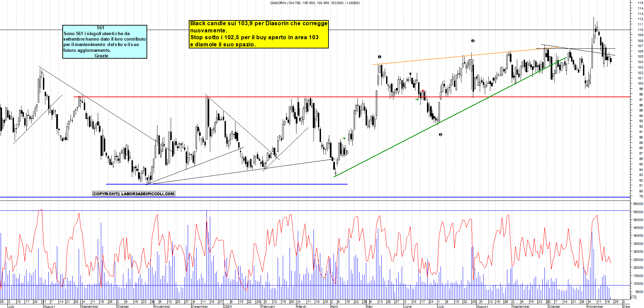The width and height of the screenshot is (644, 308).
Task: Select the circled number 1 wave marker
Action: click(379, 57)
